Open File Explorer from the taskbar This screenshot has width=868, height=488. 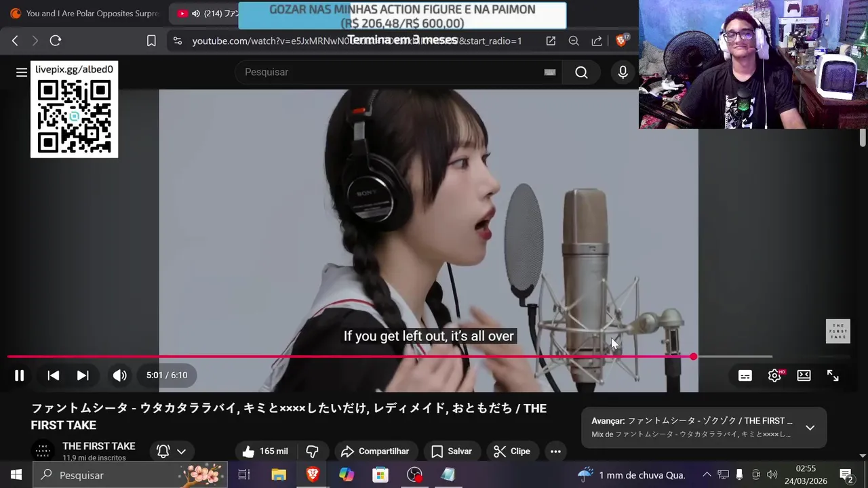(279, 474)
